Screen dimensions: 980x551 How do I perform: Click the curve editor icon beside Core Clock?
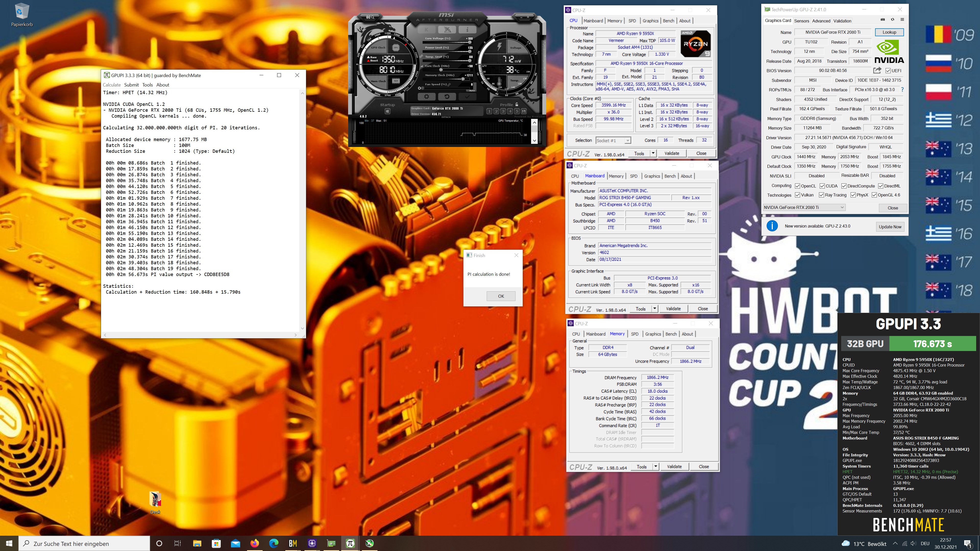(422, 66)
